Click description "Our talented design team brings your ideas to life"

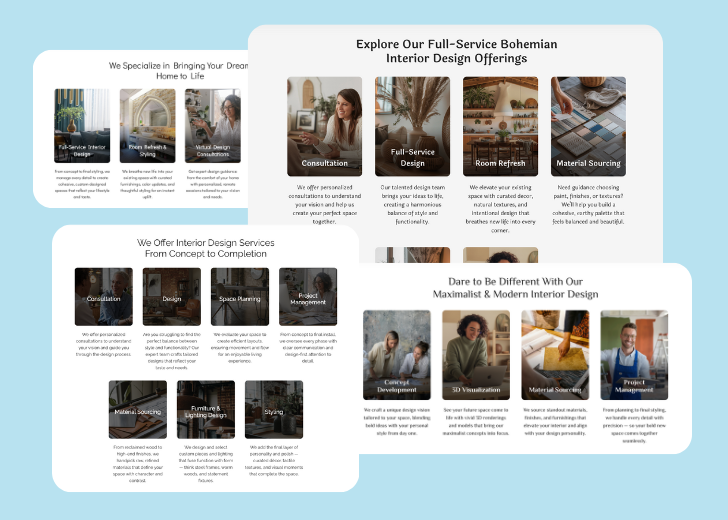coord(412,204)
